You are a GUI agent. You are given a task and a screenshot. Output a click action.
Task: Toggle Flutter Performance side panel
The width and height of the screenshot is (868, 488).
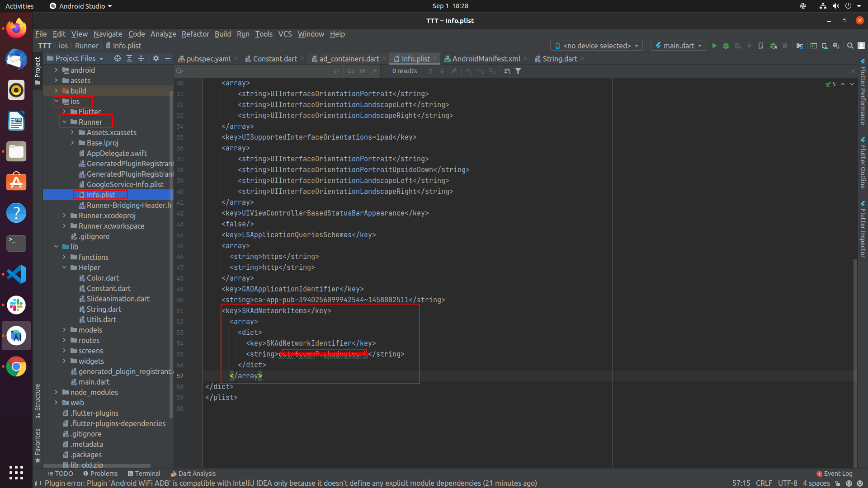[x=863, y=91]
